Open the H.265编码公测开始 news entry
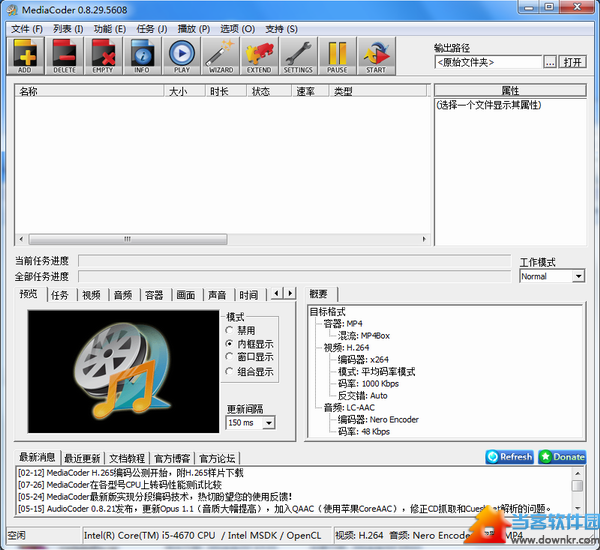Screen dimensions: 600x550 pyautogui.click(x=130, y=473)
